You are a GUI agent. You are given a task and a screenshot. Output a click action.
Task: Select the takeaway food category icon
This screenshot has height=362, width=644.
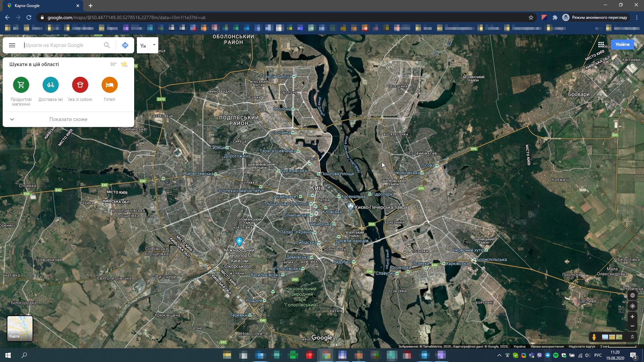(80, 85)
